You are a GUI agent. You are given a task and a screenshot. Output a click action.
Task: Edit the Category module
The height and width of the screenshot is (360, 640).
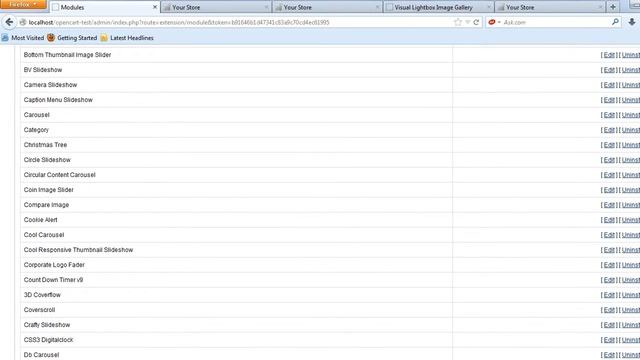609,130
